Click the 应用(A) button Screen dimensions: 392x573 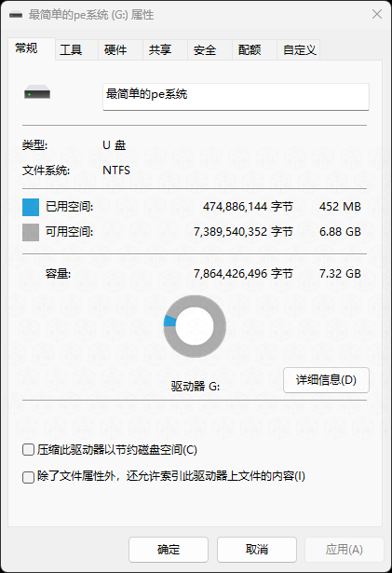click(345, 550)
